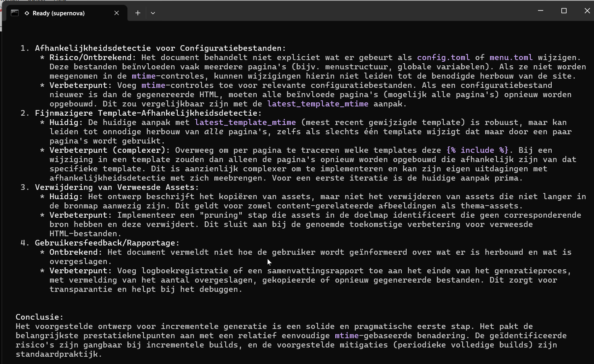This screenshot has width=594, height=364.
Task: Minimize the terminal window
Action: pos(540,11)
